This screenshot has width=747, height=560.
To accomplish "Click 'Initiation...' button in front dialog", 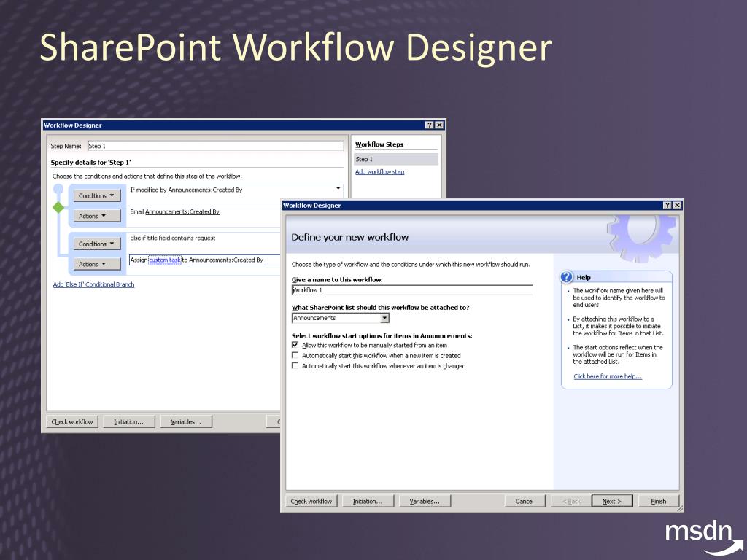I will (x=368, y=502).
